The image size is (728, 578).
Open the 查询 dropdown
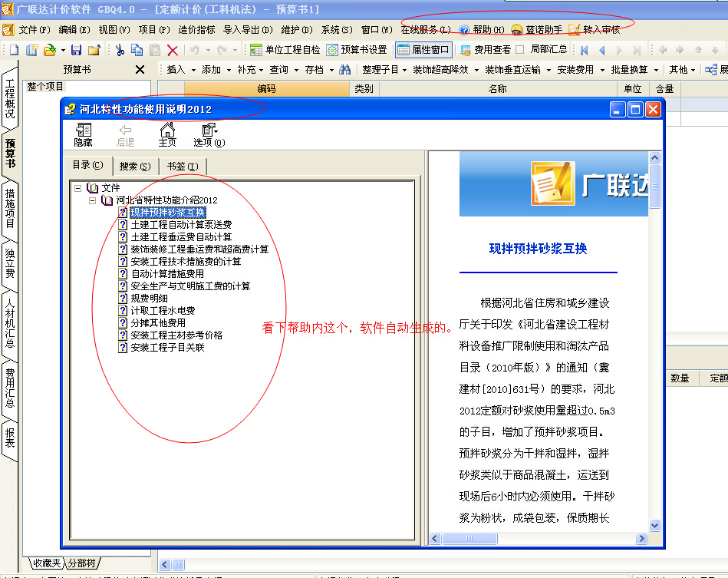(283, 70)
